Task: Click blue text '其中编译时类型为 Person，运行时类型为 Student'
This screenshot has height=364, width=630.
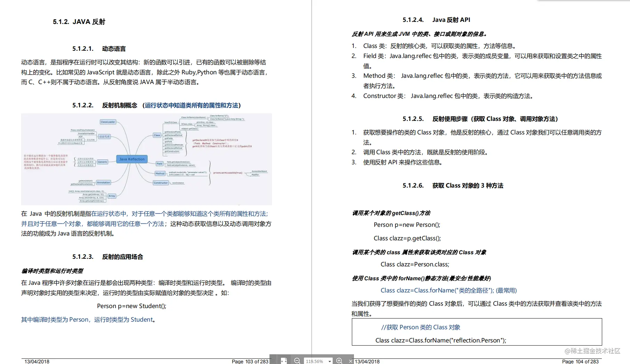Action: 87,320
